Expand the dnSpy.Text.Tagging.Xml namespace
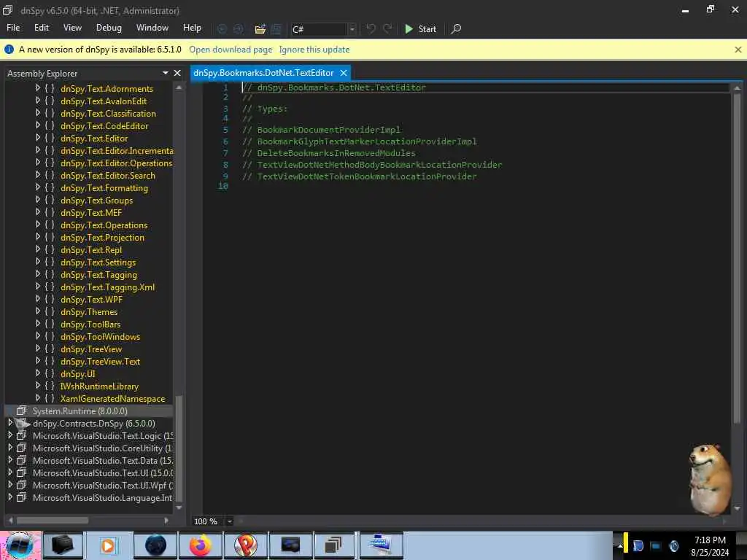 [x=38, y=286]
